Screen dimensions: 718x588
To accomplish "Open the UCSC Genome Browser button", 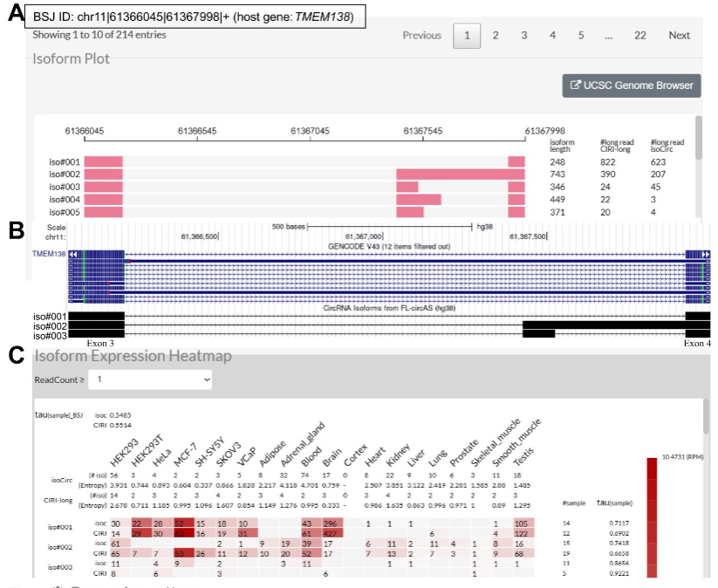I will (632, 85).
